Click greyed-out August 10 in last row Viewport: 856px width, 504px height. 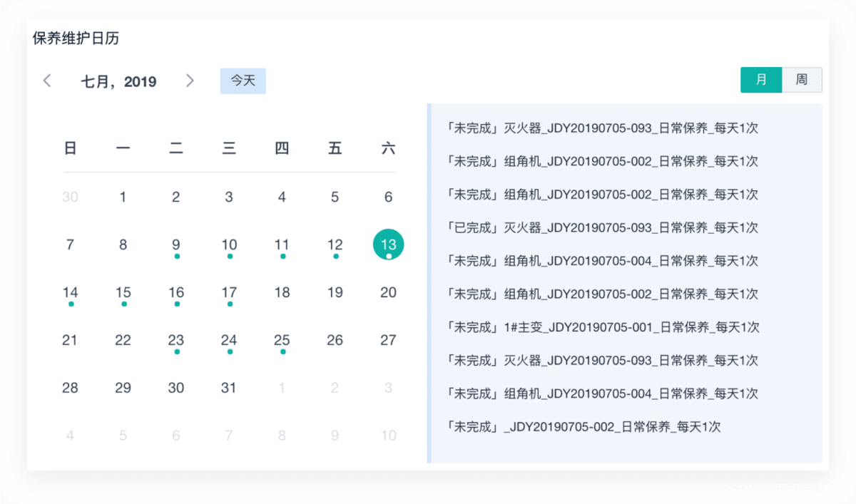point(388,436)
